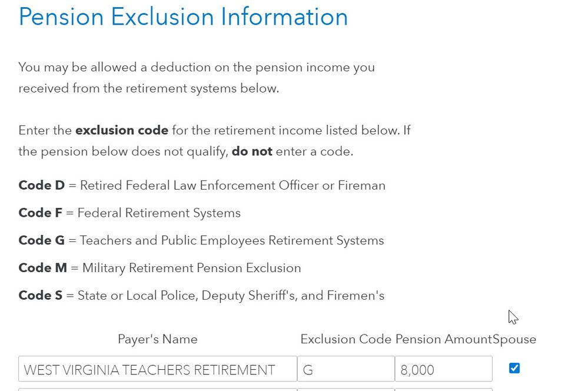Click the Spouse column header
Screen dimensions: 588x391
(x=514, y=339)
